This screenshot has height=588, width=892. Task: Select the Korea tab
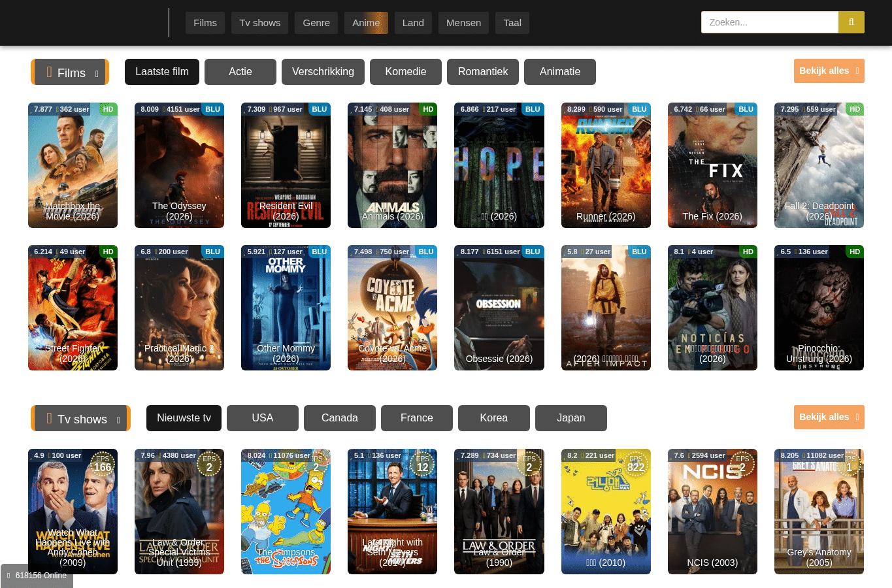point(494,418)
